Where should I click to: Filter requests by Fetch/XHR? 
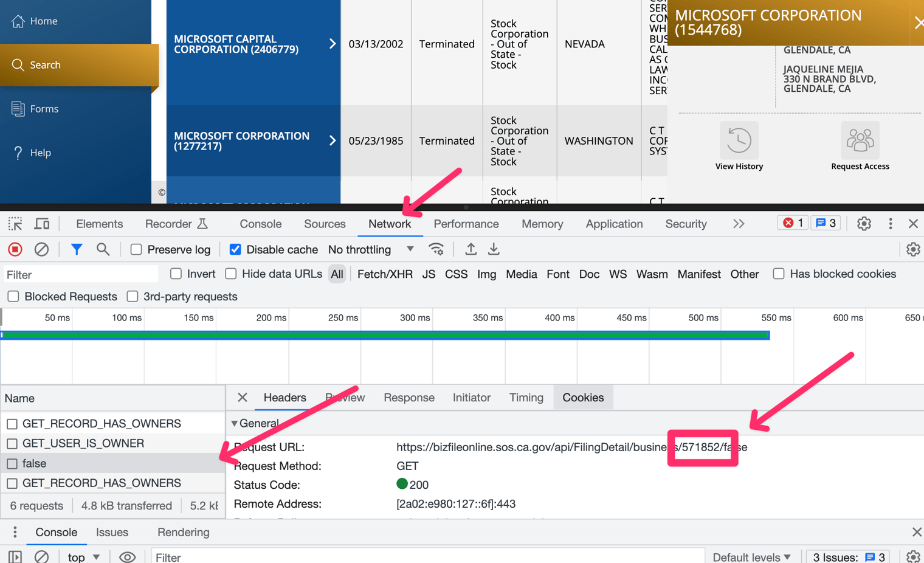pos(385,274)
